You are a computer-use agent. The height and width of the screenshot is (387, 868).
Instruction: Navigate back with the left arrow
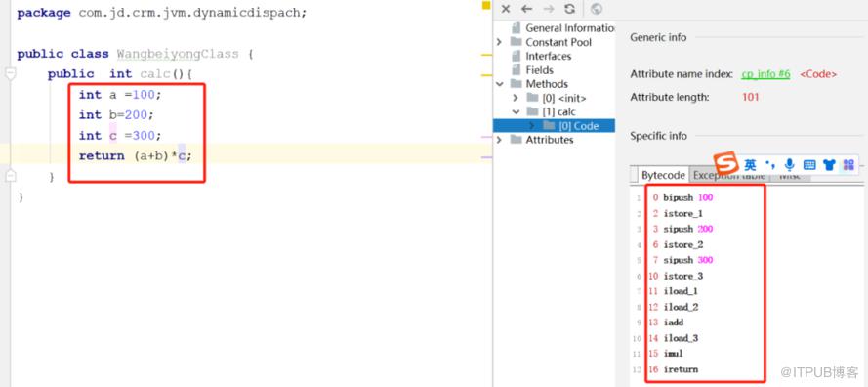coord(526,9)
